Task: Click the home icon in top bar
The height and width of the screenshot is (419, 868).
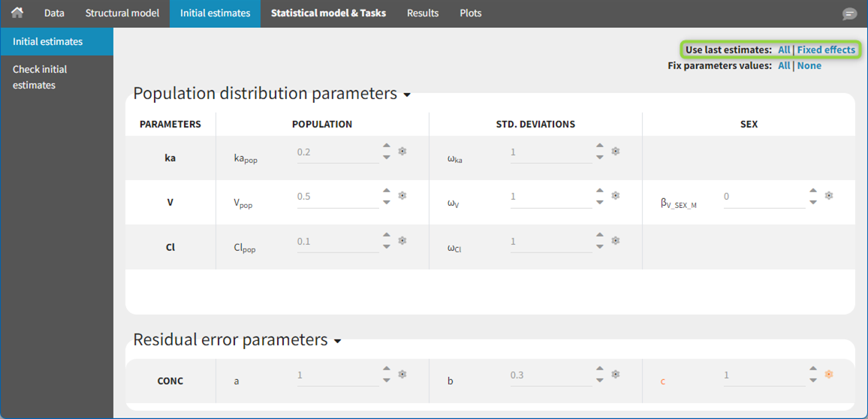Action: (17, 13)
